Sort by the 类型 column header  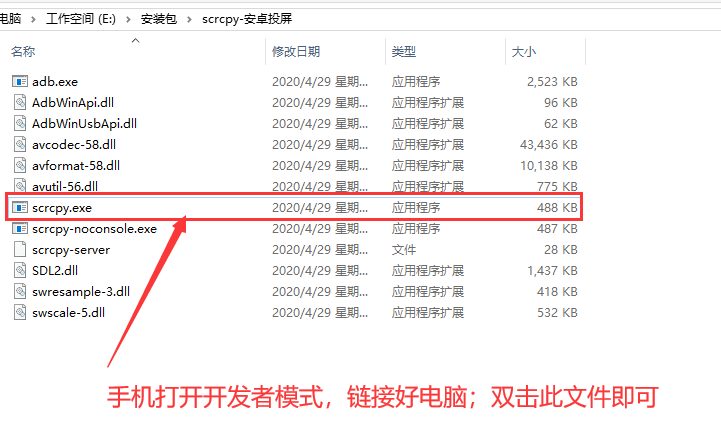pyautogui.click(x=404, y=52)
